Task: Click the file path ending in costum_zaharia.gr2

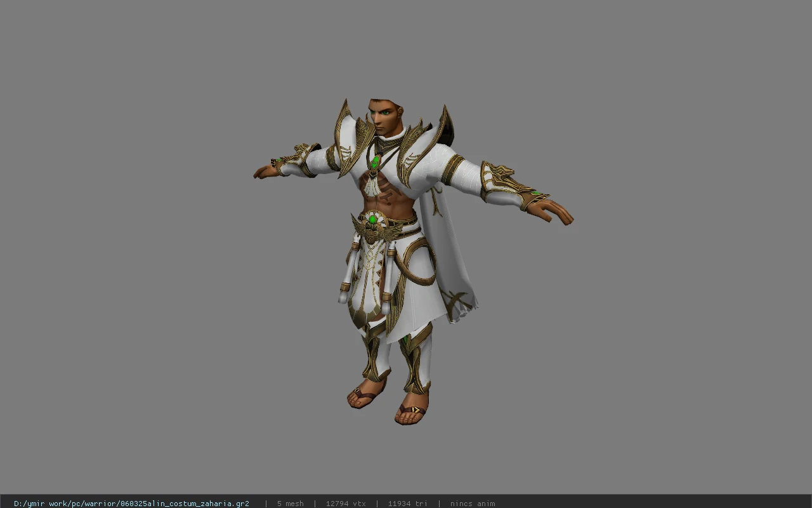Action: click(131, 504)
